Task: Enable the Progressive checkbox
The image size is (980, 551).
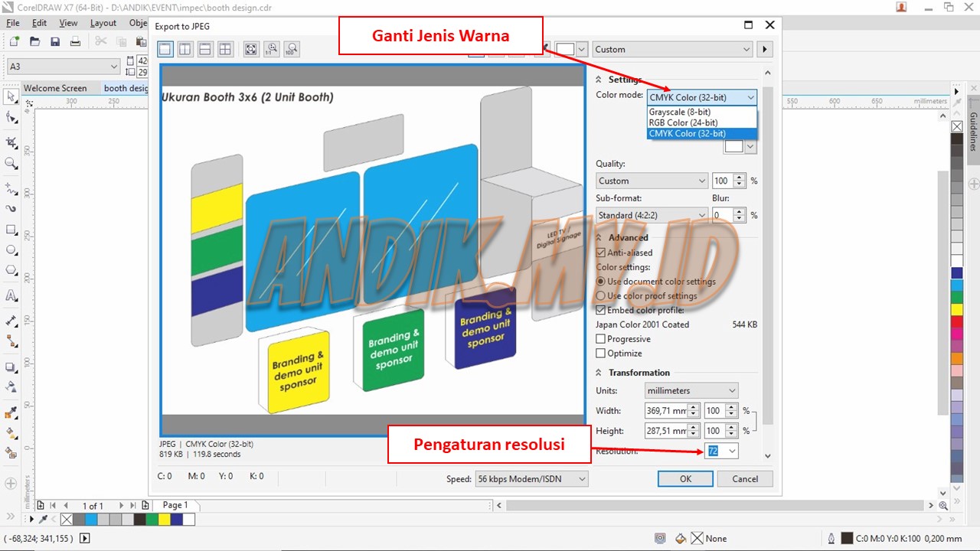Action: tap(601, 339)
